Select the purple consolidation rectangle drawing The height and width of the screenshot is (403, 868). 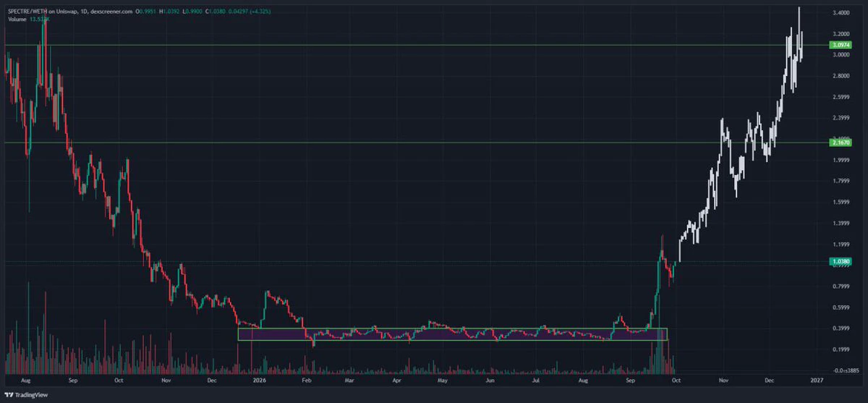pyautogui.click(x=452, y=334)
